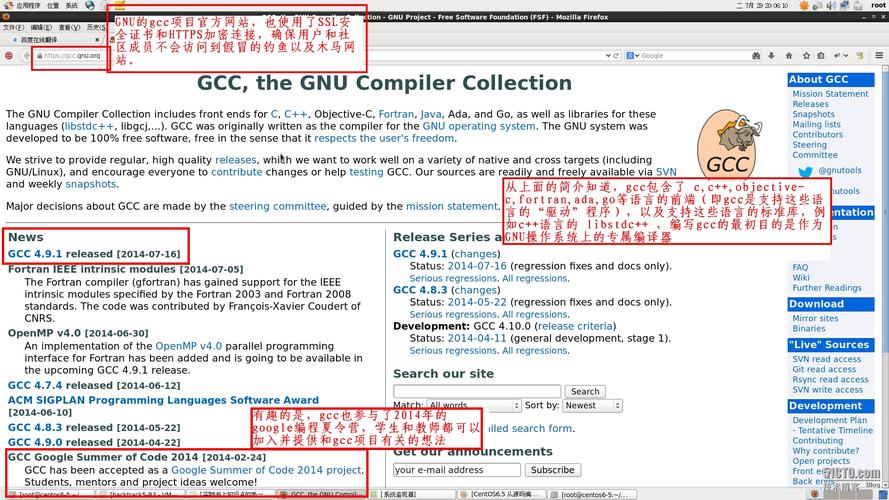
Task: Open the 系统 System menu
Action: 71,5
